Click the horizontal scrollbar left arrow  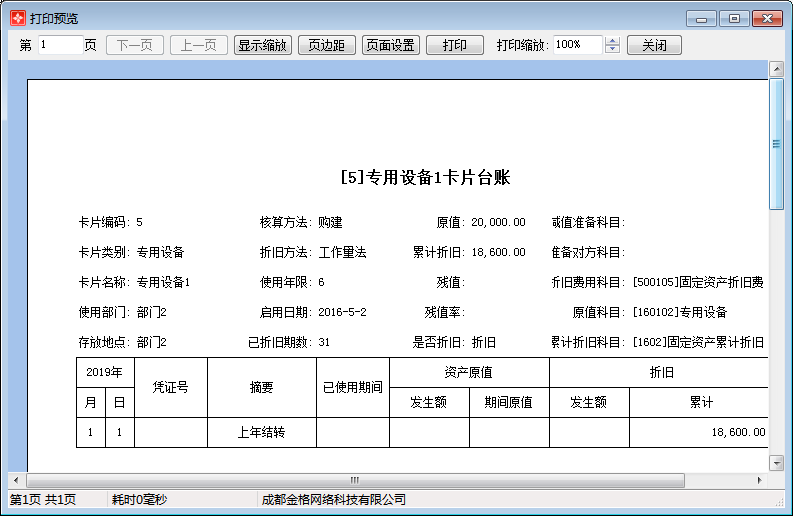15,480
